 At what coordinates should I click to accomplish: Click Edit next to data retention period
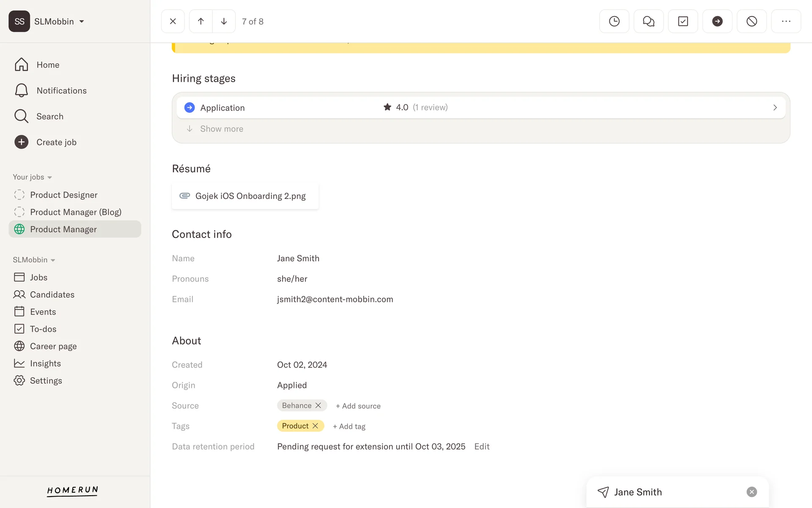click(482, 447)
